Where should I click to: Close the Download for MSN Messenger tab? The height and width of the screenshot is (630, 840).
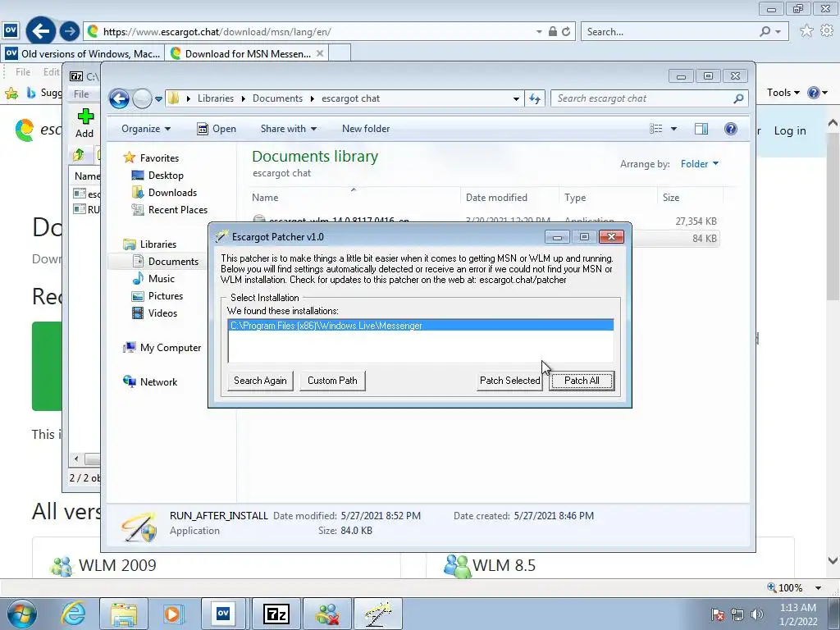click(x=320, y=53)
